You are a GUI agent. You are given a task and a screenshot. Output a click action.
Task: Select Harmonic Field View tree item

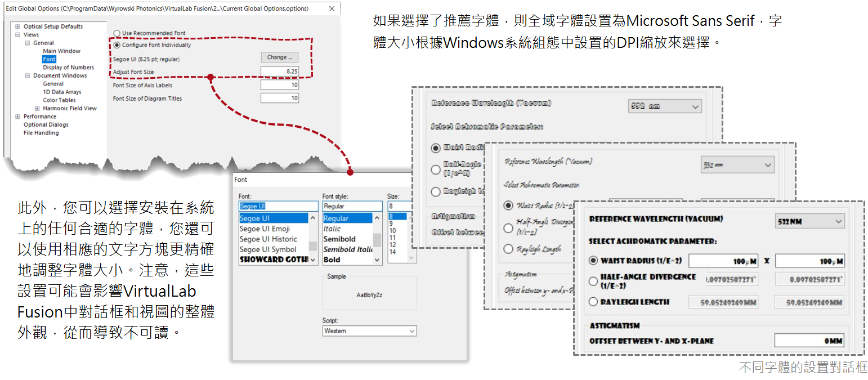point(70,108)
